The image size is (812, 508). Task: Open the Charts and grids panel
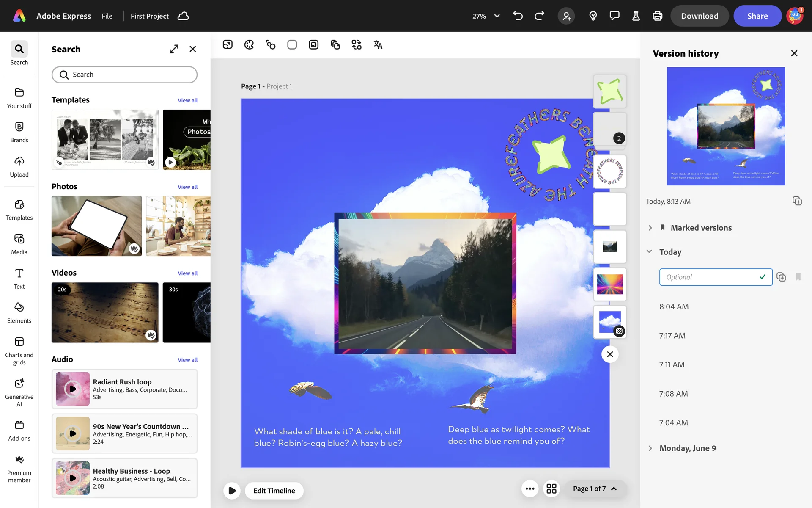(19, 350)
